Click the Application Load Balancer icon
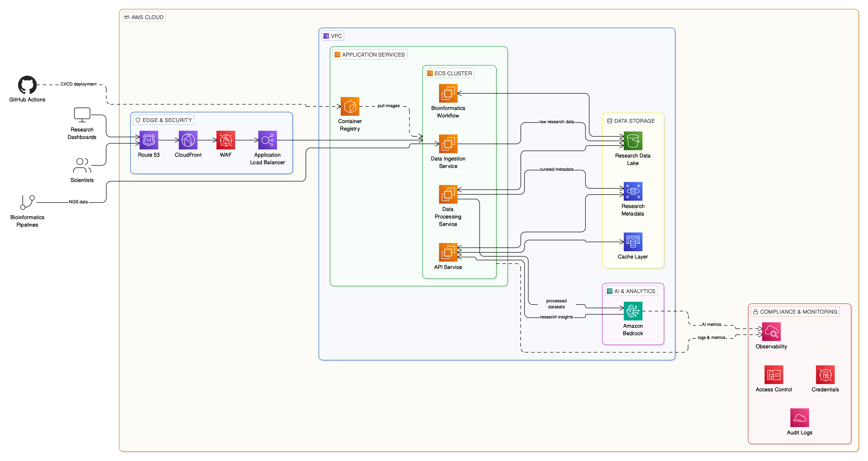868x461 pixels. point(268,140)
